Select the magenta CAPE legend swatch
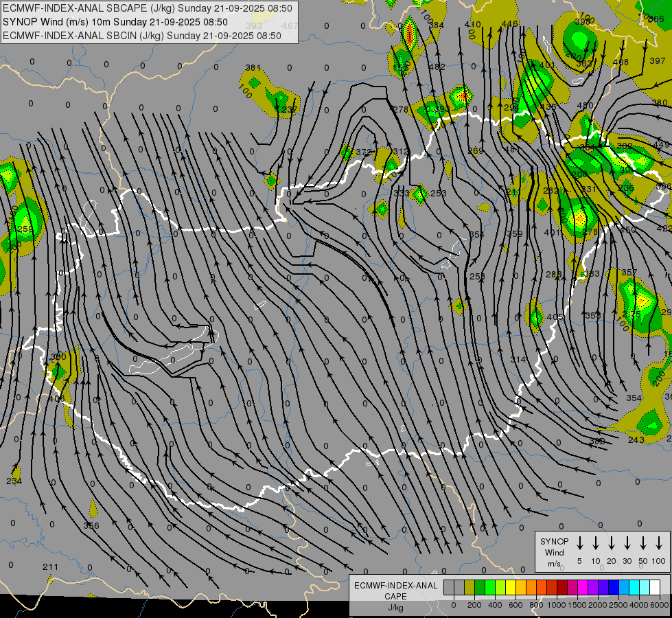 583,588
